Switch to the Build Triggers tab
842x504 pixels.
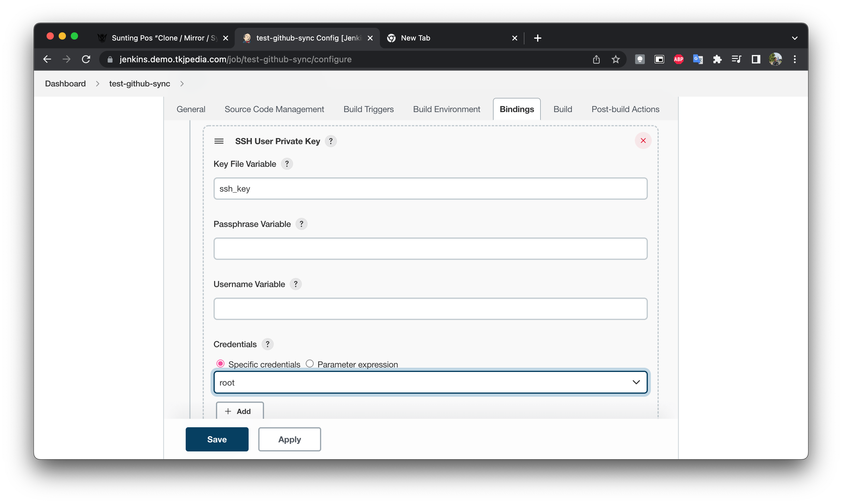368,109
